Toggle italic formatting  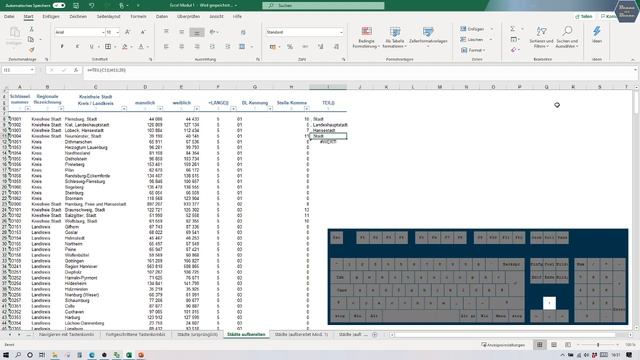point(77,47)
